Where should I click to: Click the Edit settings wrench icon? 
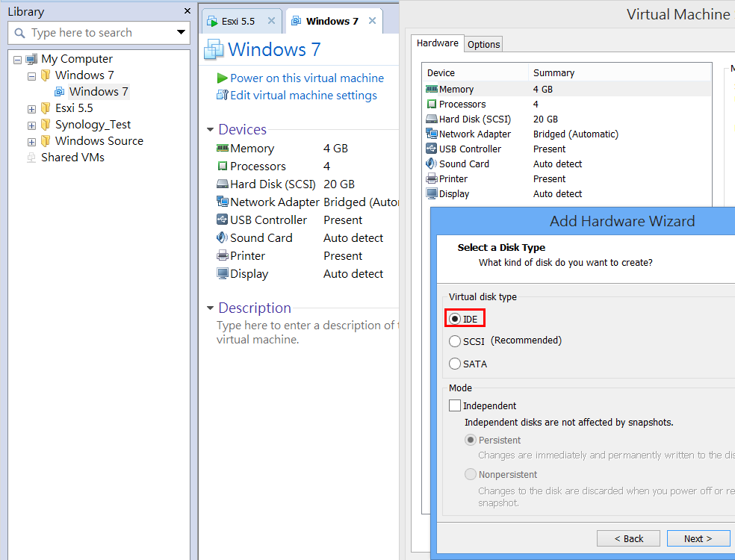222,95
